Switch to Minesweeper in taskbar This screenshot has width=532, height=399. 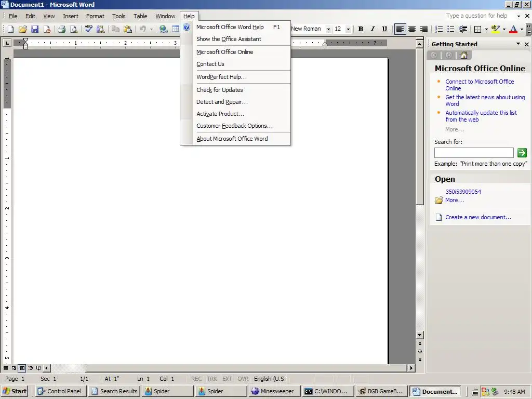(274, 391)
